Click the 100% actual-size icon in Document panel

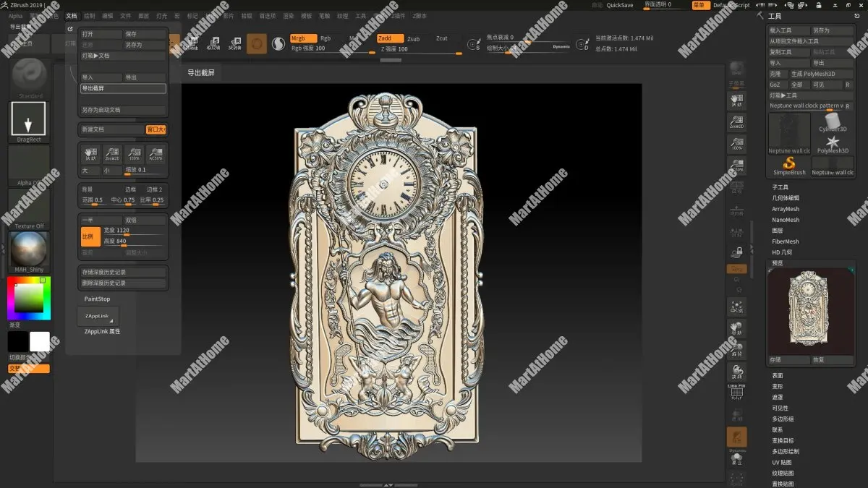click(x=135, y=154)
